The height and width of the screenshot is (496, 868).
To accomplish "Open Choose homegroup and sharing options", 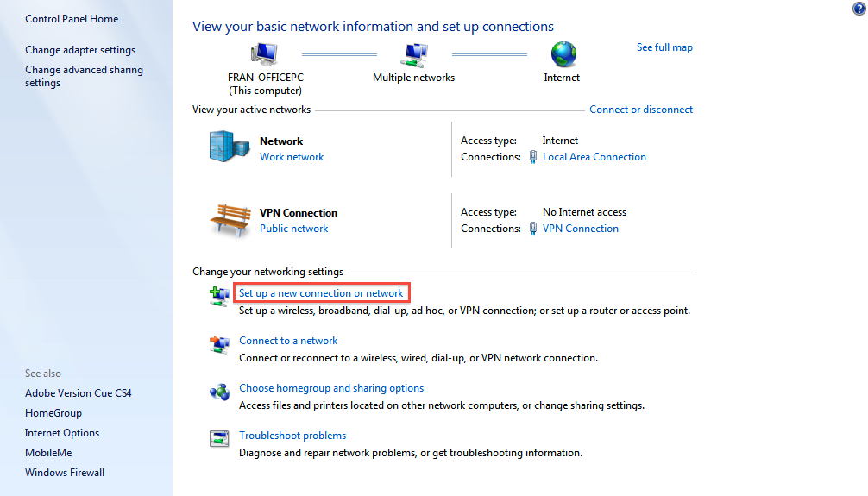I will click(331, 388).
